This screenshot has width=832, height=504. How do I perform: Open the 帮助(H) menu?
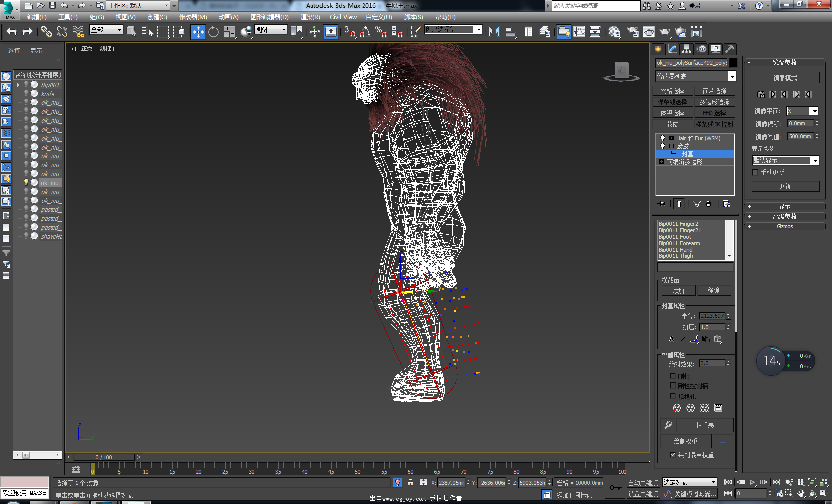tap(445, 17)
